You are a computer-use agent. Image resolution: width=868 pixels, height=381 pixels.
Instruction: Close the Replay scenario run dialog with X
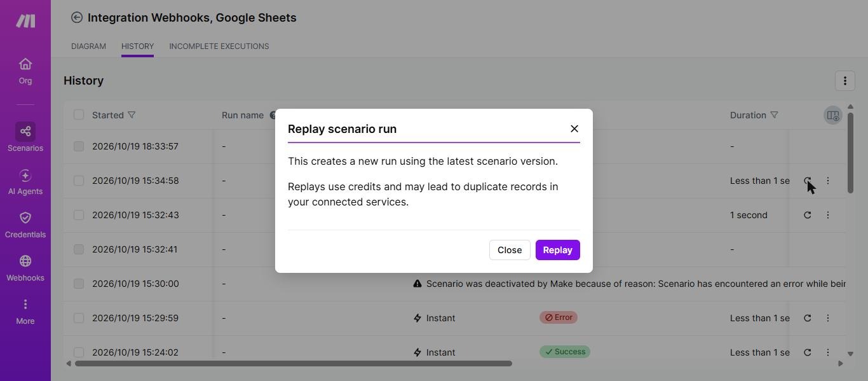click(574, 128)
